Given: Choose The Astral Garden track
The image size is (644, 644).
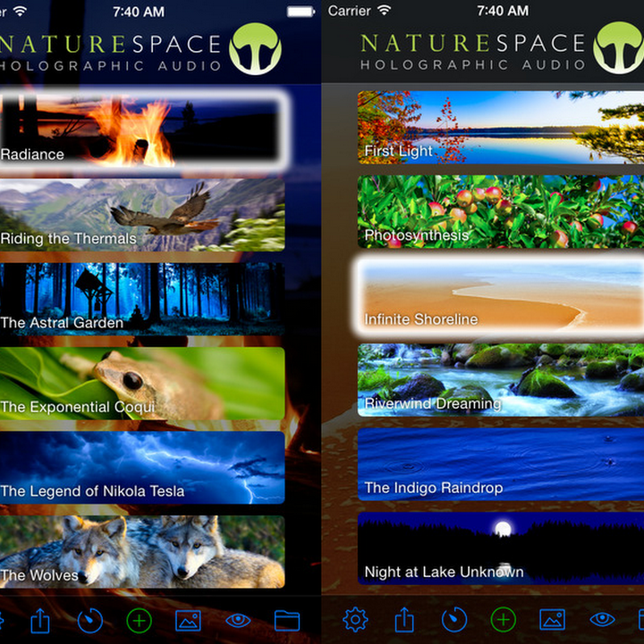Looking at the screenshot, I should (x=142, y=299).
